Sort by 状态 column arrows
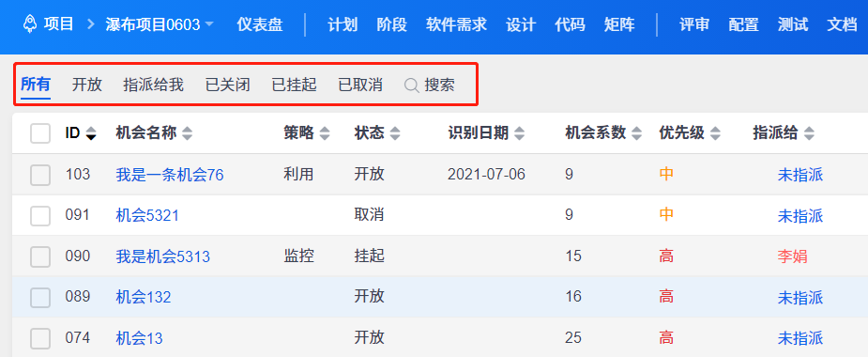The height and width of the screenshot is (357, 868). (x=395, y=133)
